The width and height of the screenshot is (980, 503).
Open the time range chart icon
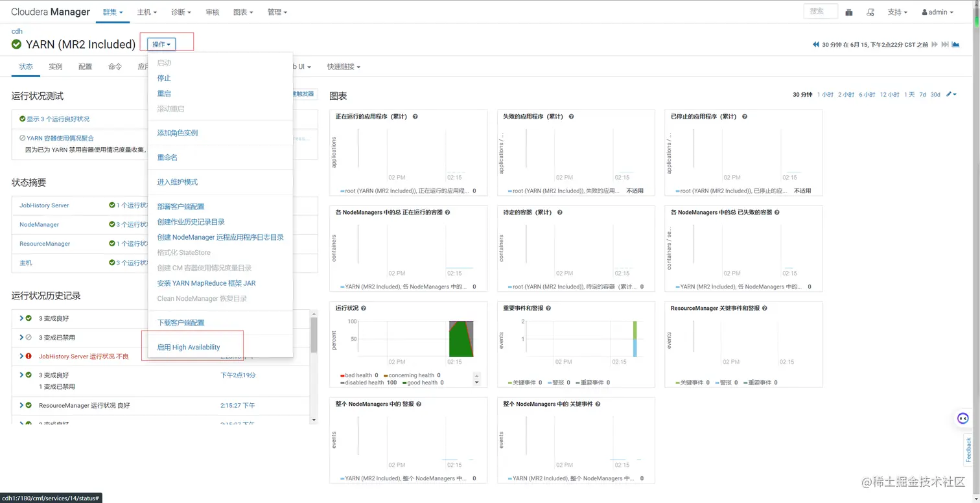955,45
